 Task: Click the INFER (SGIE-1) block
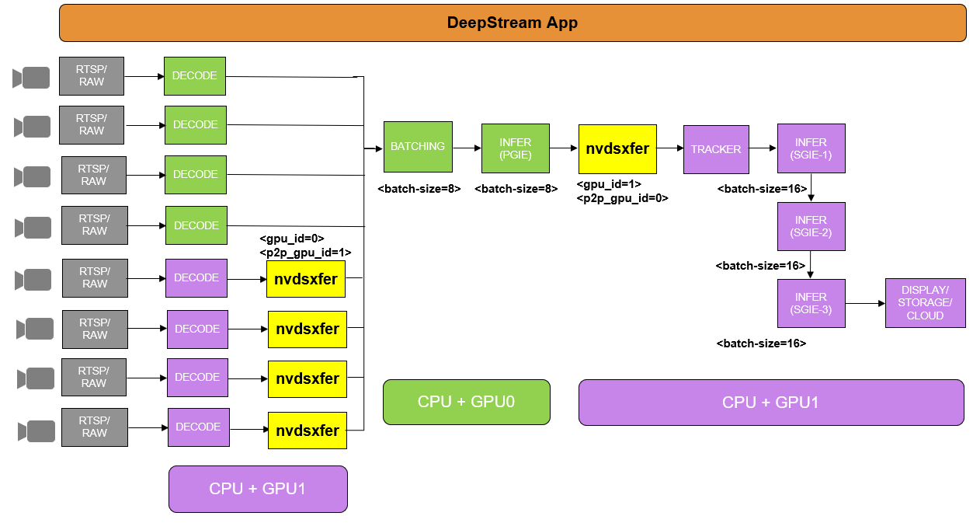pos(811,148)
